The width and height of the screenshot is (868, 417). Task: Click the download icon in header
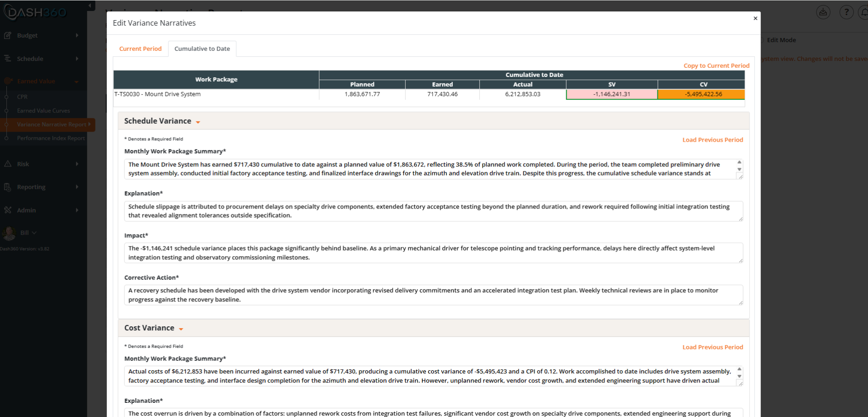tap(823, 12)
